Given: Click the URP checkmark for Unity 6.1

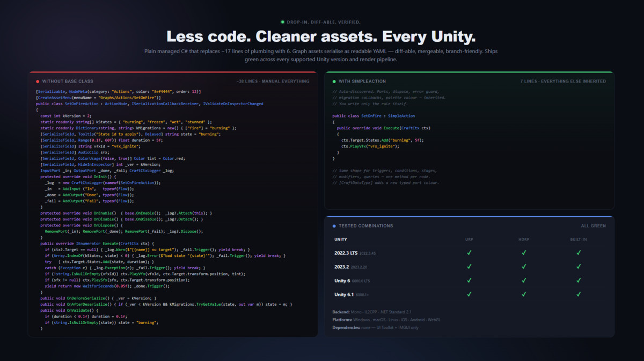Looking at the screenshot, I should [x=469, y=294].
